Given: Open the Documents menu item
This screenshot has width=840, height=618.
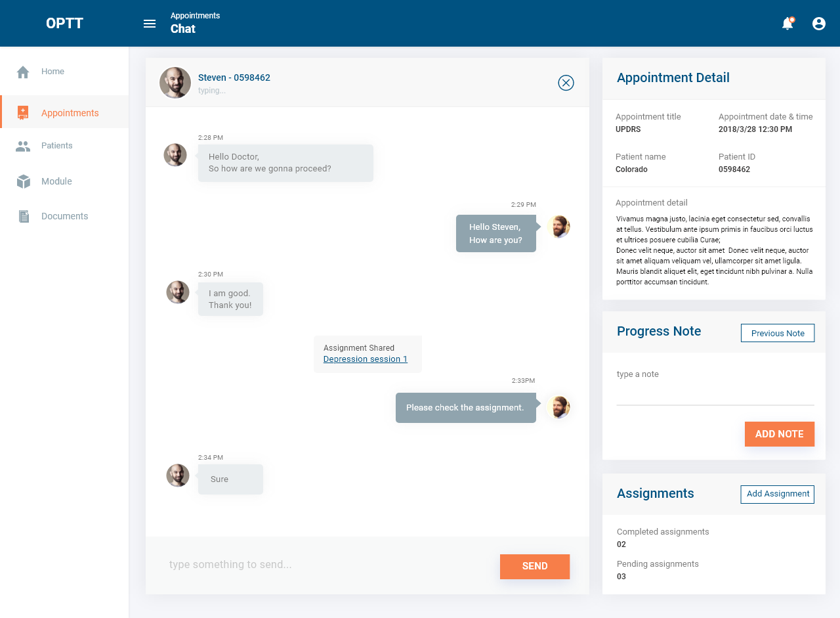Looking at the screenshot, I should coord(64,216).
